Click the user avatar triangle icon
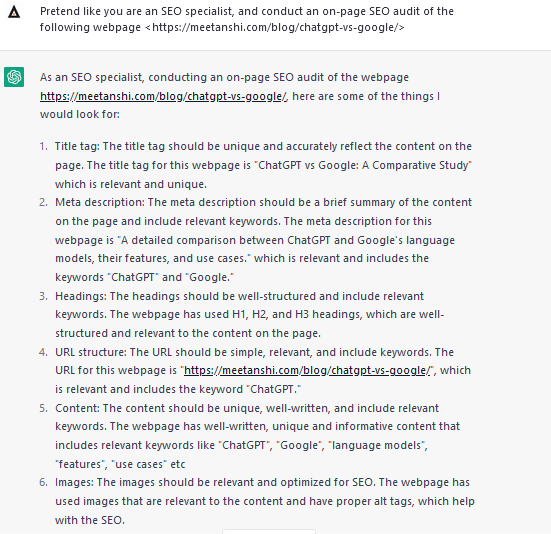This screenshot has height=534, width=551. tap(14, 12)
